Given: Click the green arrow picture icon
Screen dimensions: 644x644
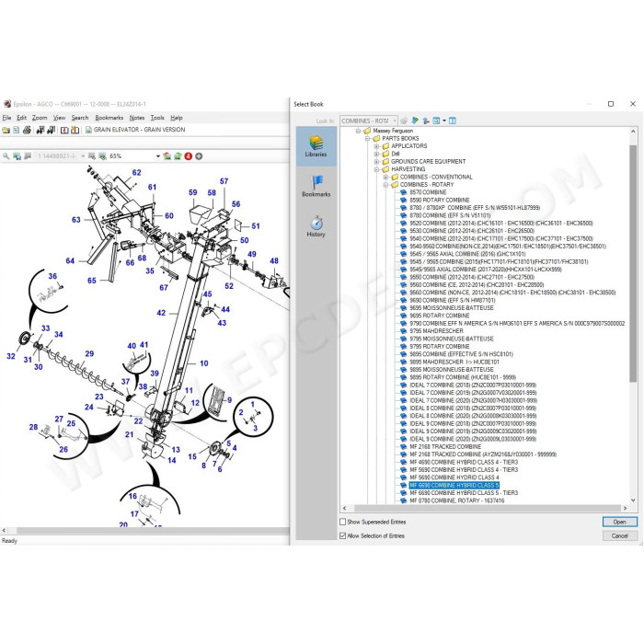Looking at the screenshot, I should click(178, 156).
